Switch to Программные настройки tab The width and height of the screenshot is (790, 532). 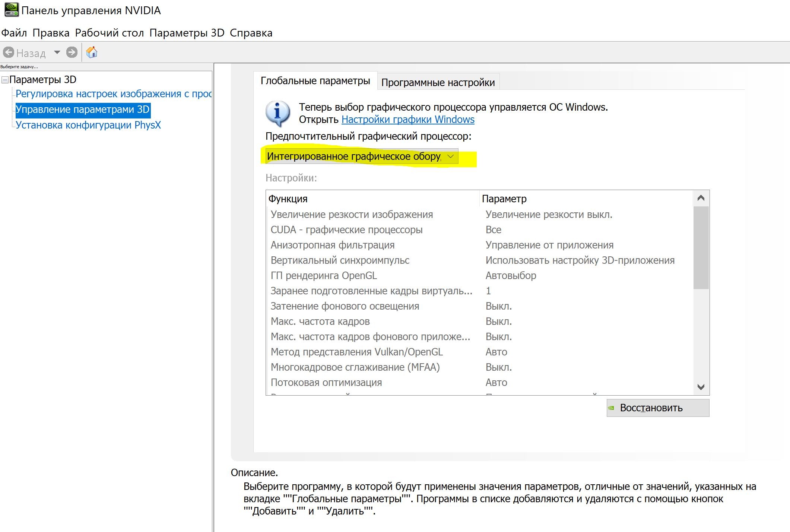(438, 82)
